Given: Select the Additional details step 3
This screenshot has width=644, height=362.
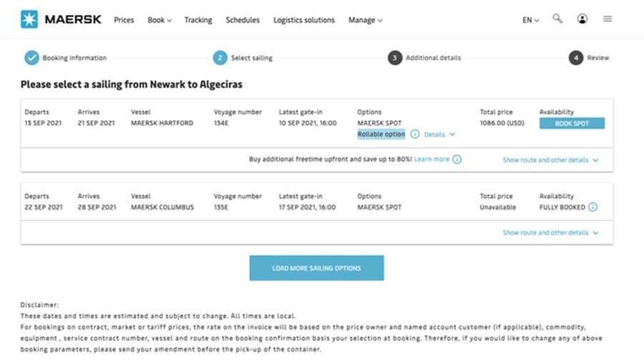Looking at the screenshot, I should click(395, 58).
